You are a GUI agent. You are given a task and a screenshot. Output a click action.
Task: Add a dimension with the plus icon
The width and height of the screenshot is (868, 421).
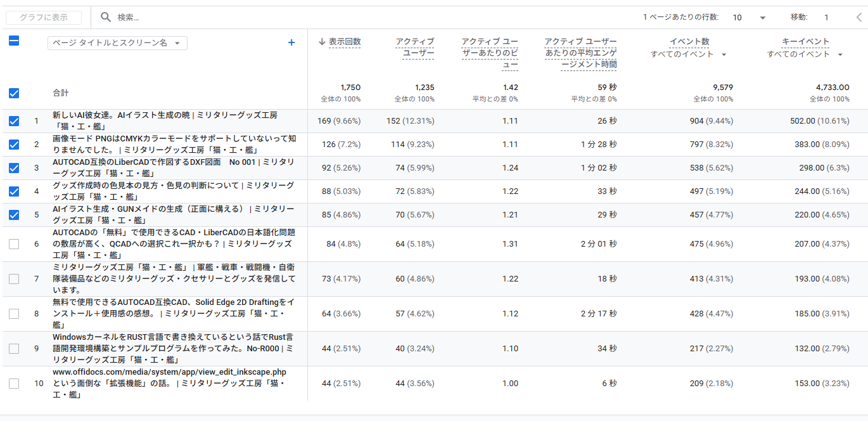pos(291,42)
